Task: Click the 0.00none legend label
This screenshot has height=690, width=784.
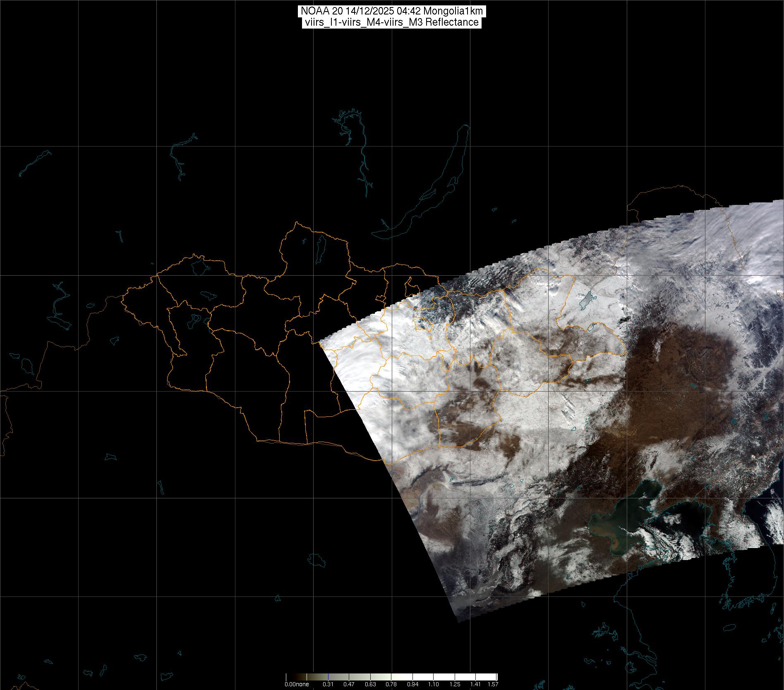Action: pyautogui.click(x=297, y=684)
